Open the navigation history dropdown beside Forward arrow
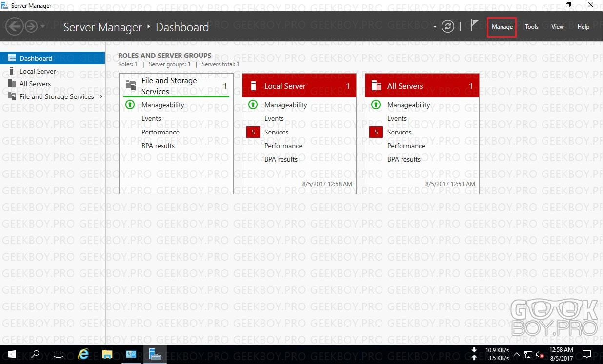The width and height of the screenshot is (603, 364). point(43,26)
